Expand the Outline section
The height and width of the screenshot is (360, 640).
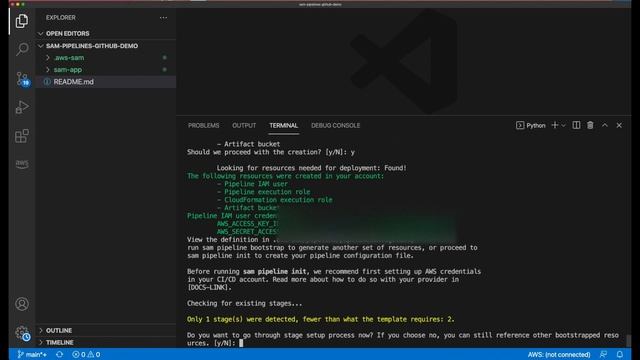pyautogui.click(x=59, y=330)
